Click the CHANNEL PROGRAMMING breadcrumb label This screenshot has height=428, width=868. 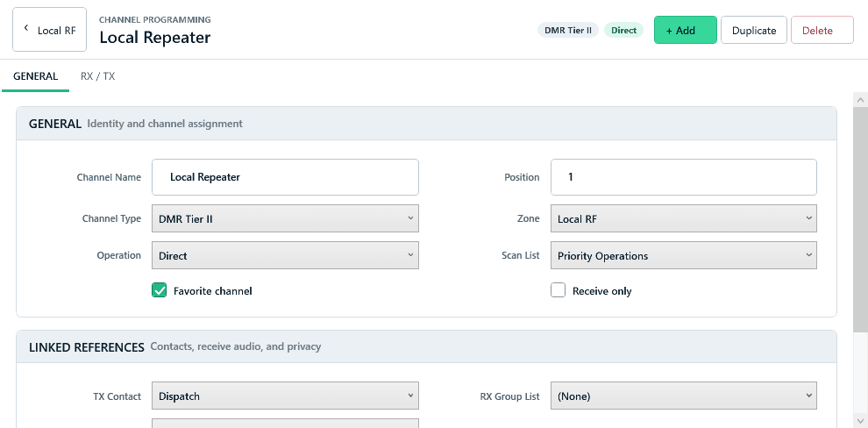pos(155,19)
